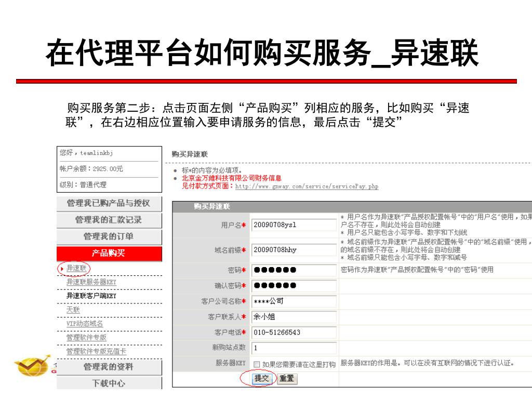The width and height of the screenshot is (532, 399).
Task: Select the red 产品购买 menu
Action: [x=109, y=254]
